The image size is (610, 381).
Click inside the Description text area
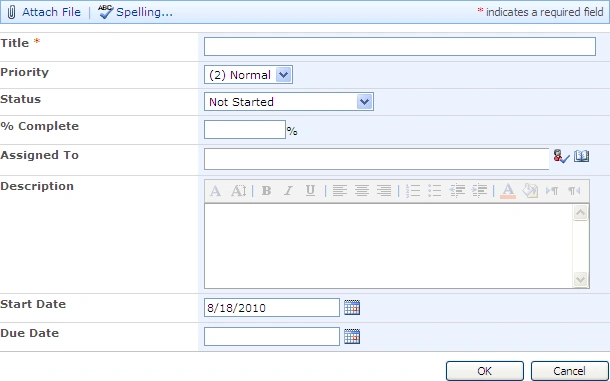[388, 246]
